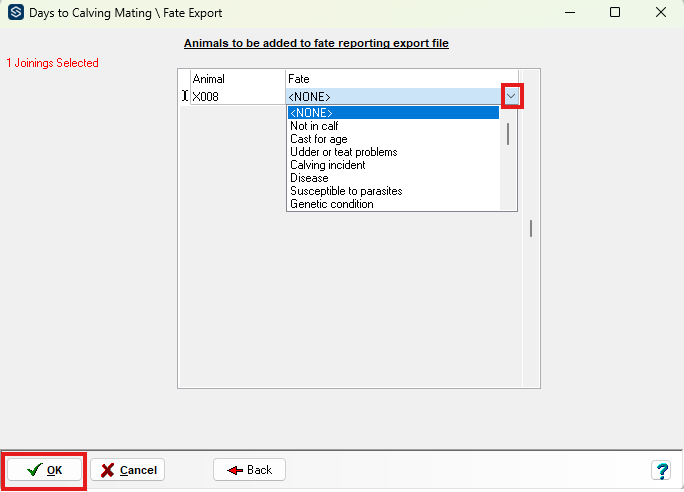Select the X008 animal cell
This screenshot has width=684, height=492.
[237, 96]
